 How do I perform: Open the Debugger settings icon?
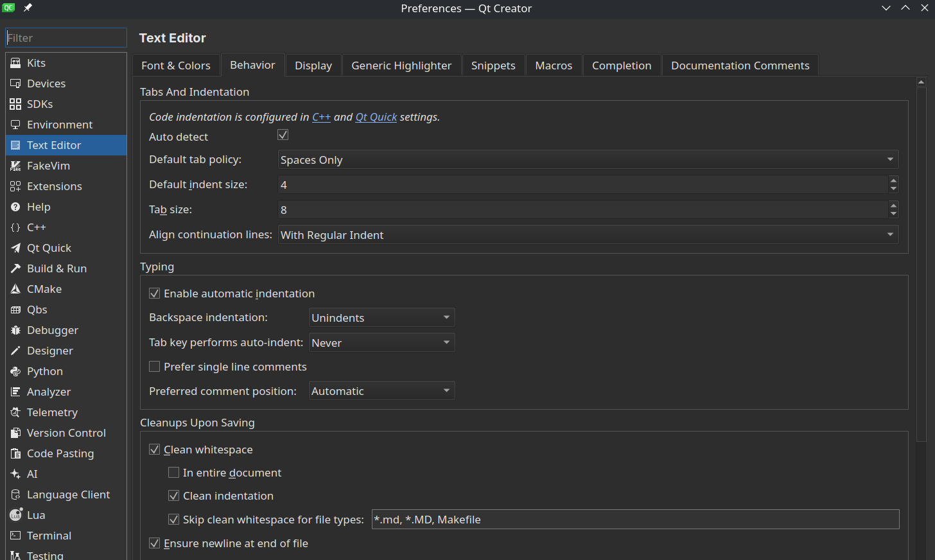pyautogui.click(x=15, y=330)
